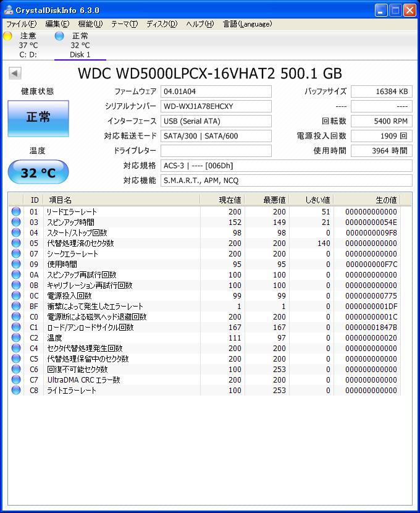Open the ディスク(D) menu
This screenshot has height=513, width=420.
[x=162, y=24]
